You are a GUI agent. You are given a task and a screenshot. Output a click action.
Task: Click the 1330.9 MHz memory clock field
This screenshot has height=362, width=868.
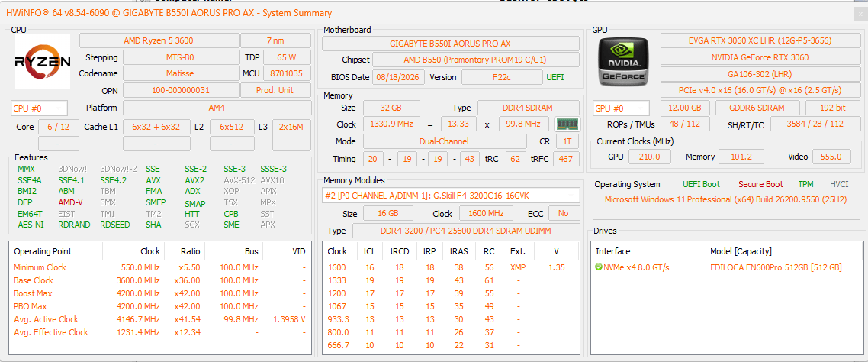(391, 124)
